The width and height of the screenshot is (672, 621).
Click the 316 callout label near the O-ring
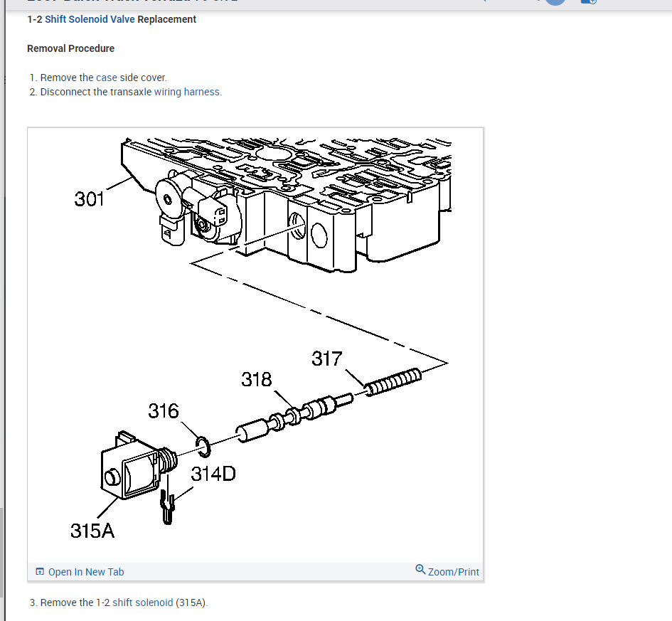click(164, 411)
